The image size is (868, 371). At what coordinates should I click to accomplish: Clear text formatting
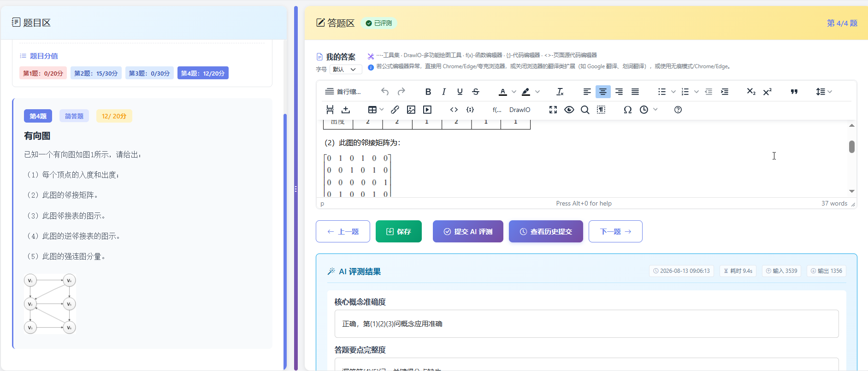tap(560, 92)
